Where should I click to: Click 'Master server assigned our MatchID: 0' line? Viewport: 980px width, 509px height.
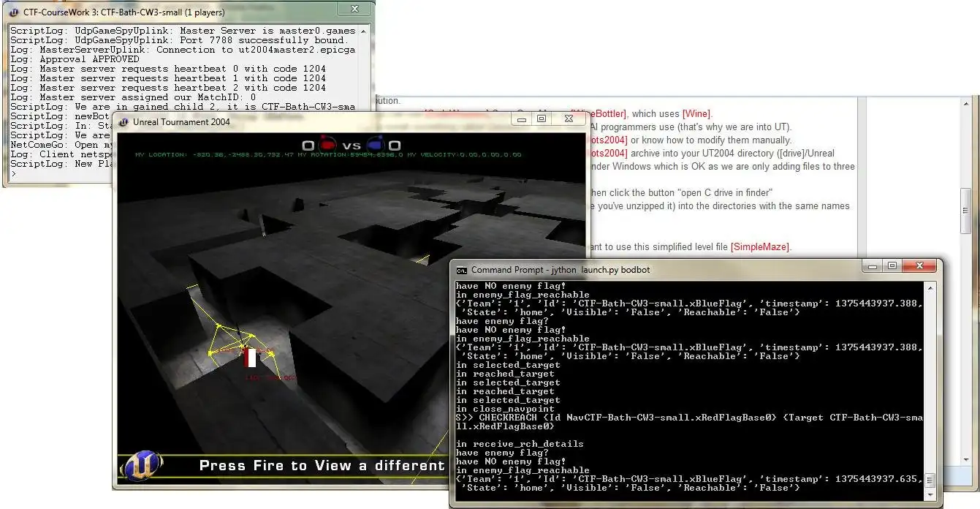pos(133,97)
